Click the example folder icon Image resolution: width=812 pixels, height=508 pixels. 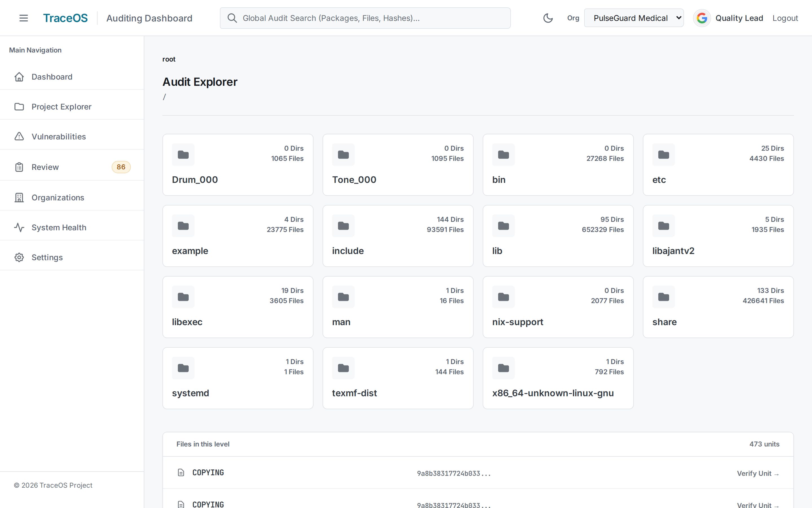pos(183,226)
